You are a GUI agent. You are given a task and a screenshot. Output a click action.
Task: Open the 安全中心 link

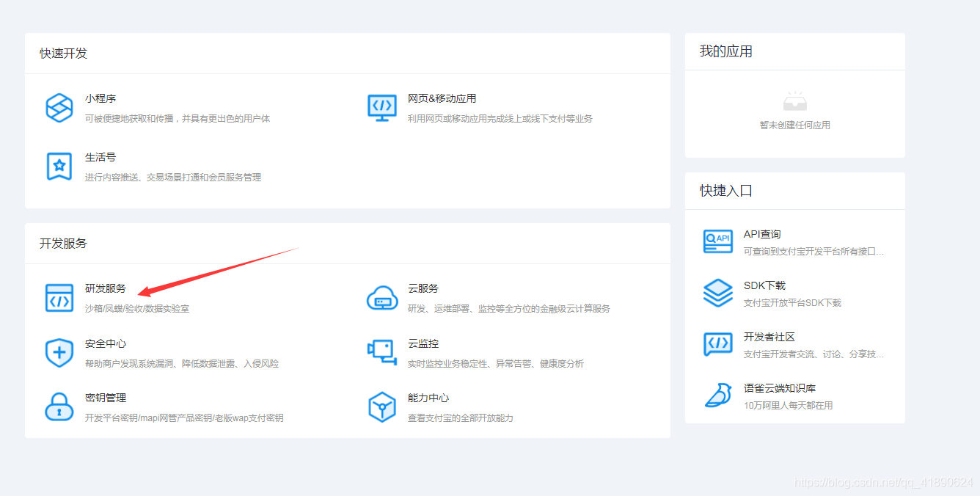(x=106, y=344)
